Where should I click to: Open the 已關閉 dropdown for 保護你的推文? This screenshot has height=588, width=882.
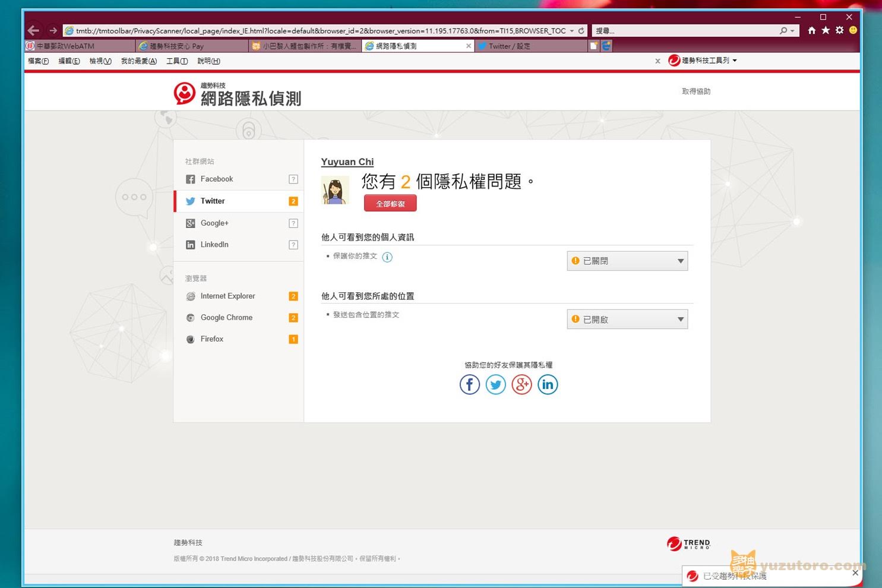[x=627, y=261]
